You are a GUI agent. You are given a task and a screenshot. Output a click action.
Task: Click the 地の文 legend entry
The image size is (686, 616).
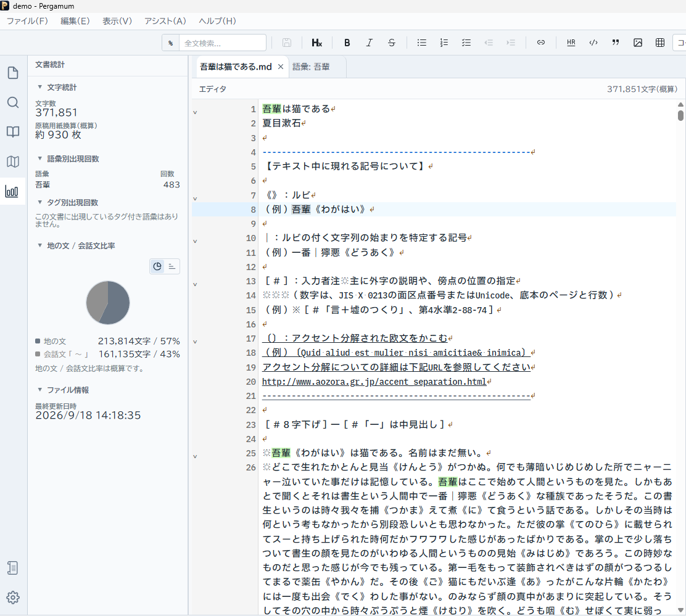click(107, 341)
